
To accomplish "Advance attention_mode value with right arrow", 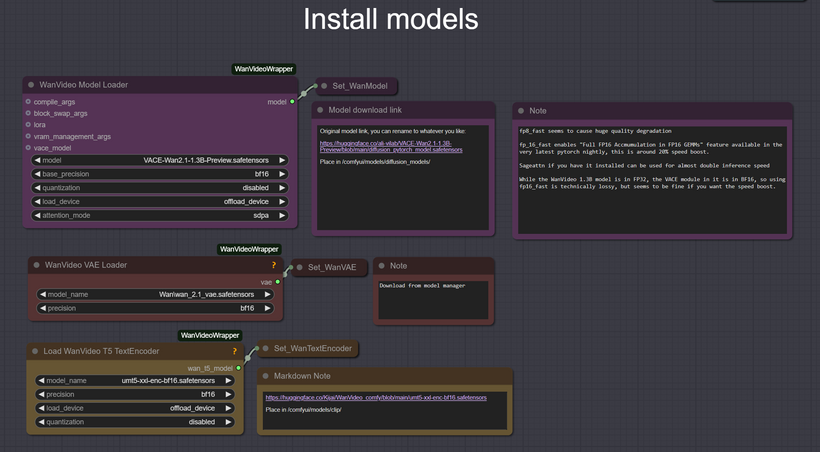I will 282,215.
